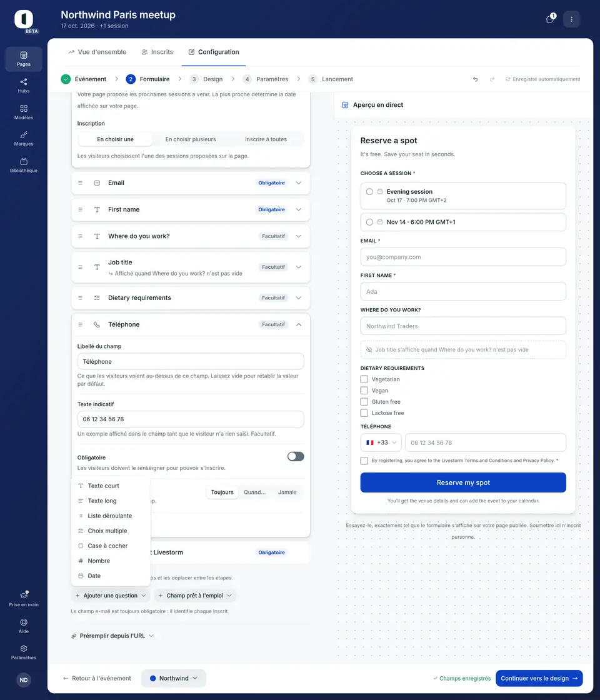Screen dimensions: 600x700
Task: Click Retour à l'événement link
Action: (97, 678)
